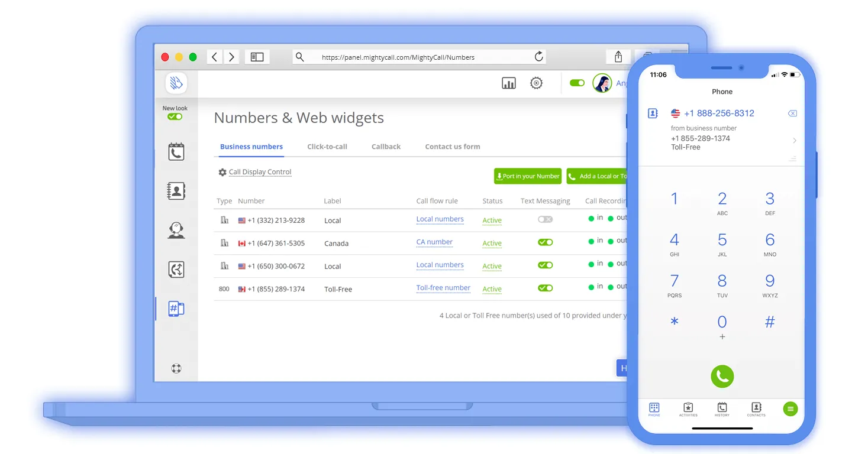Click the contact card icon on phone
This screenshot has height=454, width=868.
click(653, 113)
